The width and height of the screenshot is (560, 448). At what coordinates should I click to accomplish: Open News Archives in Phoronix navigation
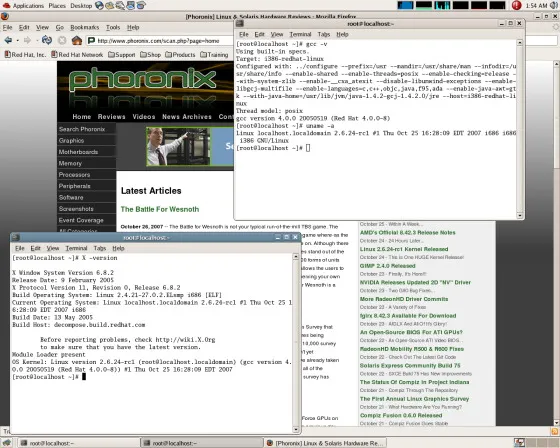pyautogui.click(x=187, y=117)
